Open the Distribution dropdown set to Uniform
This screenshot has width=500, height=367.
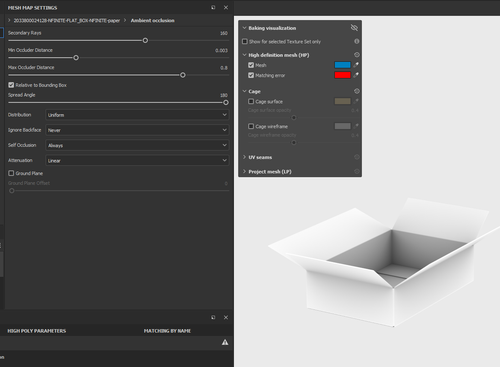pyautogui.click(x=137, y=115)
